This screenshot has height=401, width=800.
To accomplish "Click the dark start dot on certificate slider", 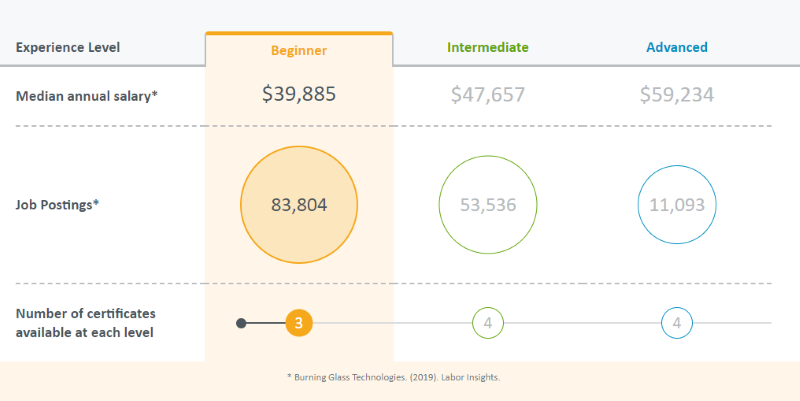I will (x=241, y=323).
